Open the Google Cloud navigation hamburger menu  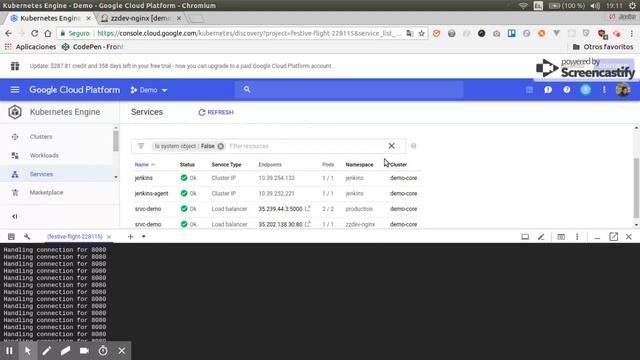pyautogui.click(x=15, y=90)
